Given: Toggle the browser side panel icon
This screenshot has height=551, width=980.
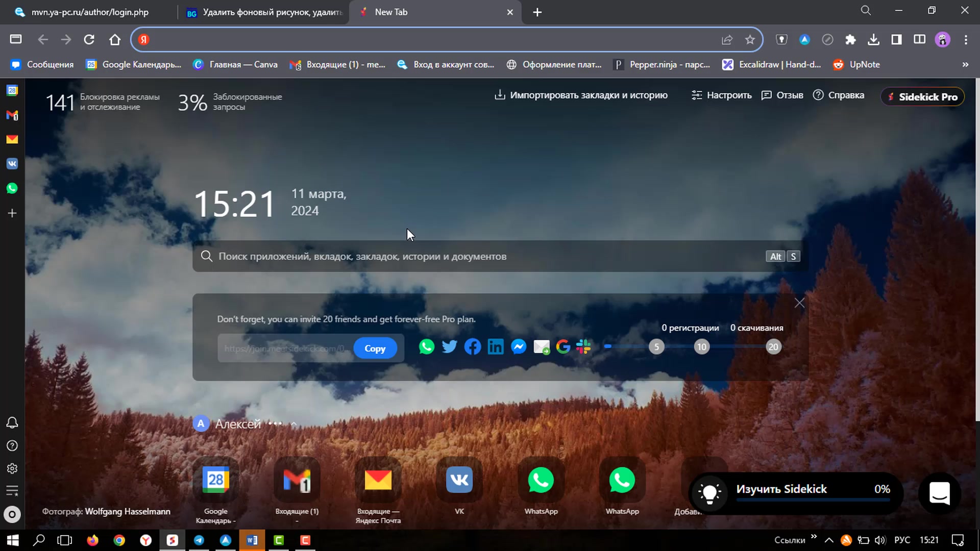Looking at the screenshot, I should coord(896,40).
